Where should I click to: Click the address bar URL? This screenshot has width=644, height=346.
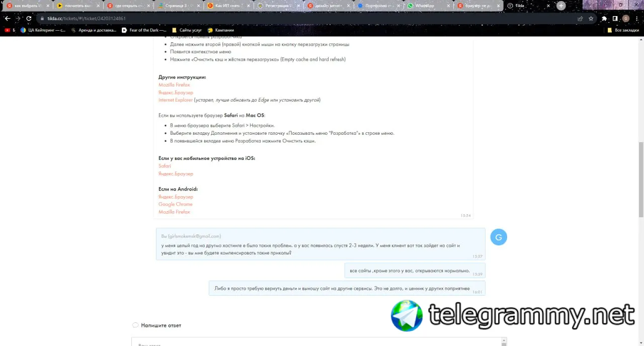pyautogui.click(x=87, y=18)
